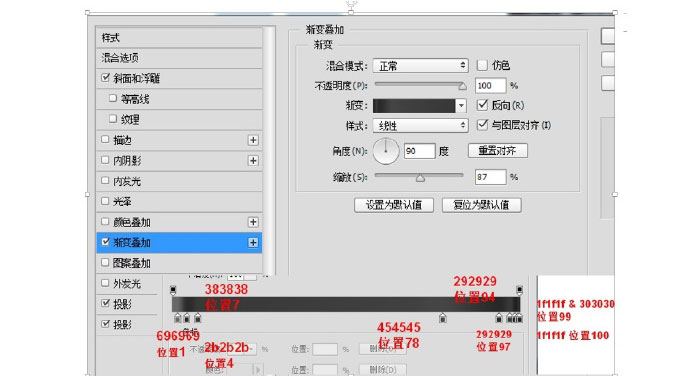Enable the 仿色 dither checkbox
Image resolution: width=690 pixels, height=376 pixels.
(482, 65)
